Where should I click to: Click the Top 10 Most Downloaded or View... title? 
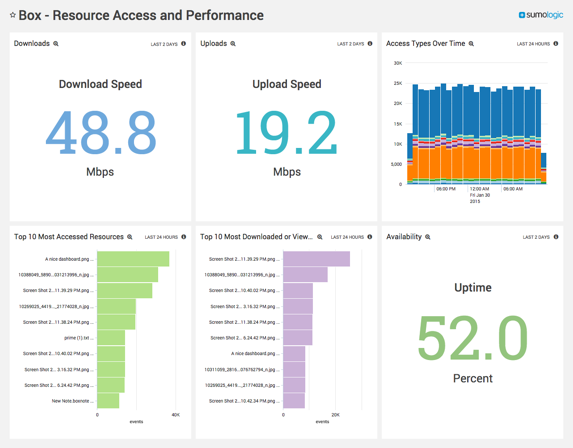(256, 237)
